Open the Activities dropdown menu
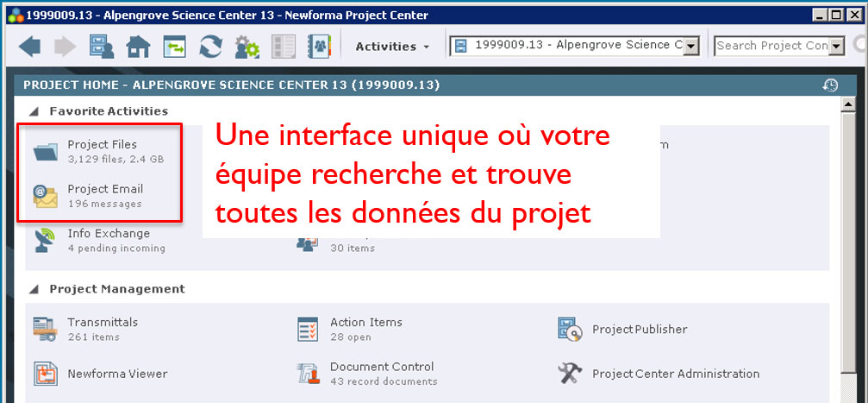The image size is (868, 403). tap(392, 47)
